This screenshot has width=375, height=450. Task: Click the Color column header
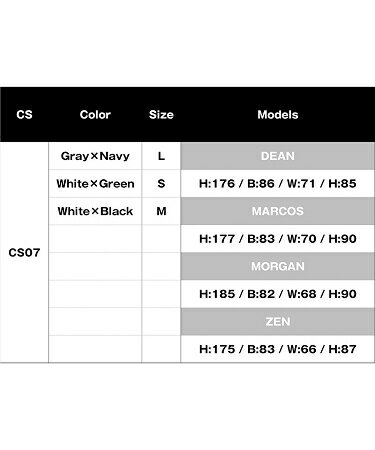(x=95, y=115)
